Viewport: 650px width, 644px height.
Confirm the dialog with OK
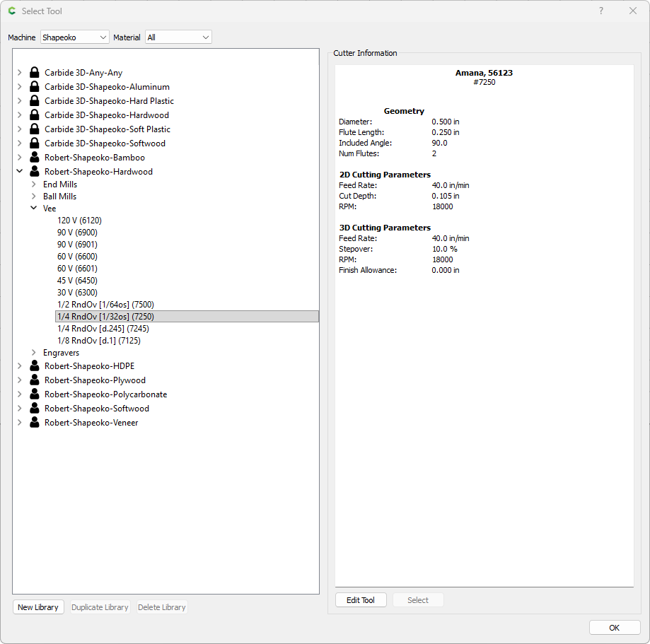click(x=614, y=628)
